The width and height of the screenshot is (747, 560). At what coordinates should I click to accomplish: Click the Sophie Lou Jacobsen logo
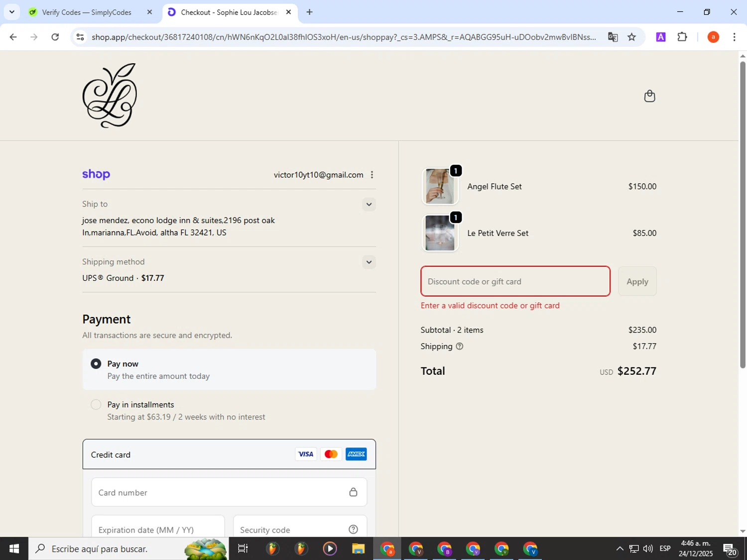pos(110,95)
